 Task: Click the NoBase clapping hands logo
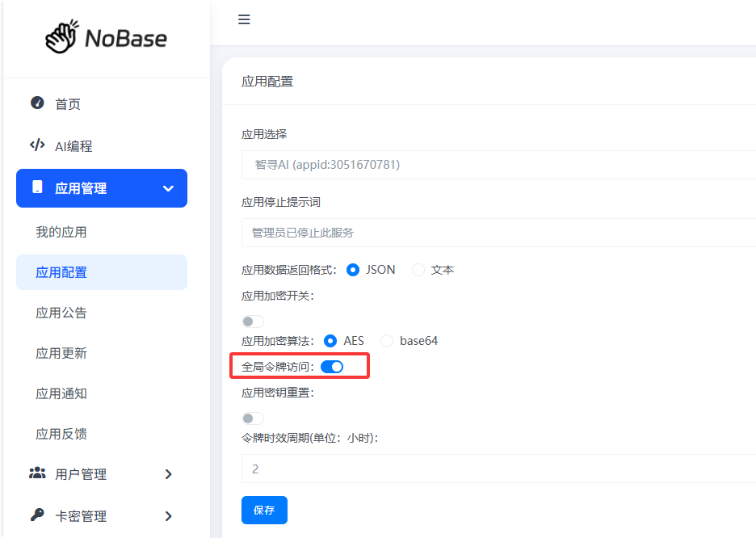tap(63, 37)
